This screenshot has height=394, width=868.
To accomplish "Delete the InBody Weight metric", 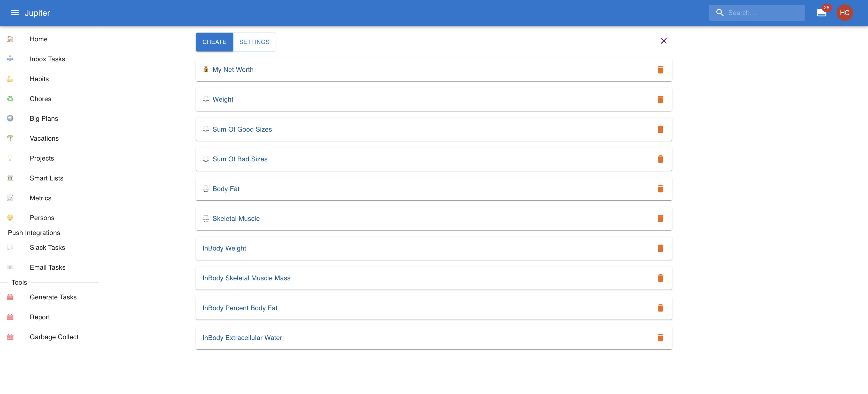I will pos(660,248).
